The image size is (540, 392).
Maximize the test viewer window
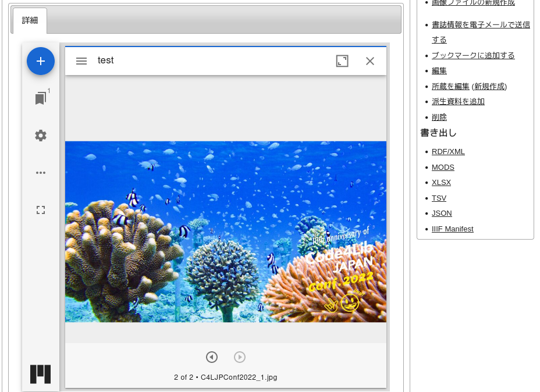coord(342,61)
